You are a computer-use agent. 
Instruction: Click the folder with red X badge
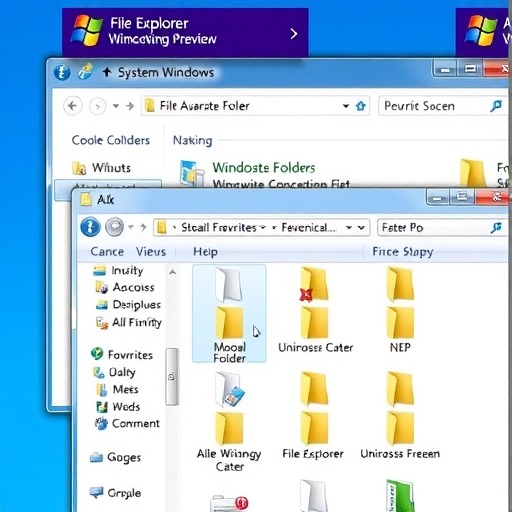pyautogui.click(x=313, y=284)
